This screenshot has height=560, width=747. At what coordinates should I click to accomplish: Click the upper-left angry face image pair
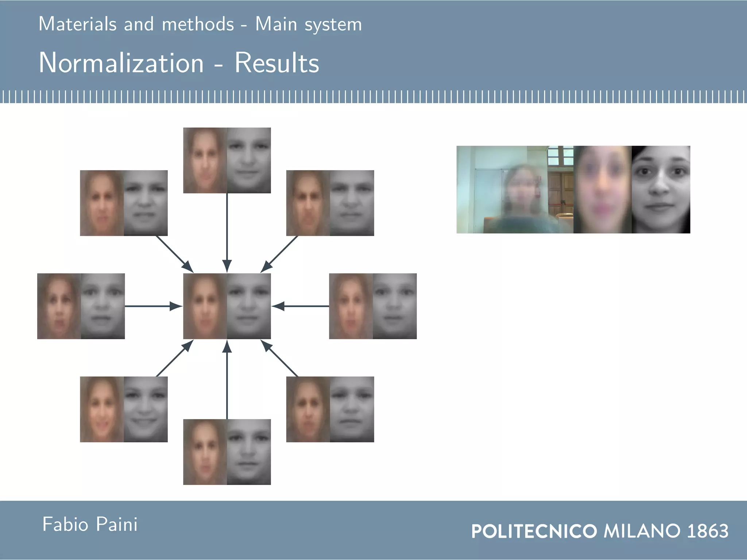point(124,203)
